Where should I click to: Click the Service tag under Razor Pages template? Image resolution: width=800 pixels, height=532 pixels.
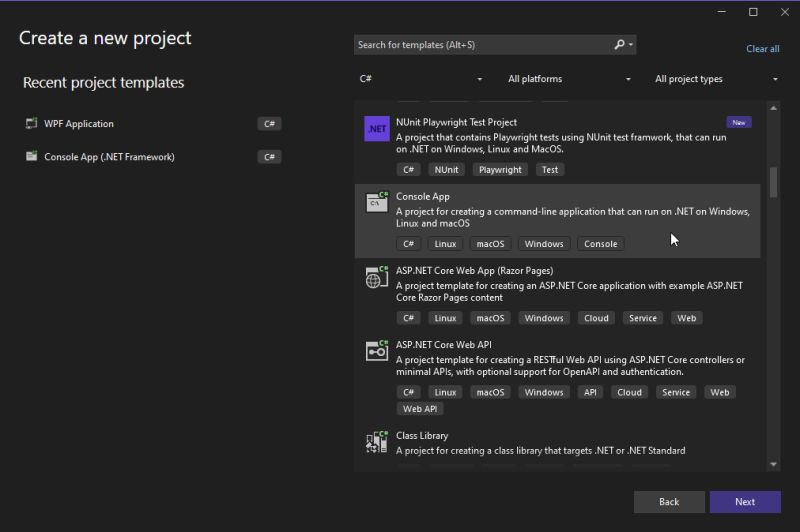coord(642,318)
